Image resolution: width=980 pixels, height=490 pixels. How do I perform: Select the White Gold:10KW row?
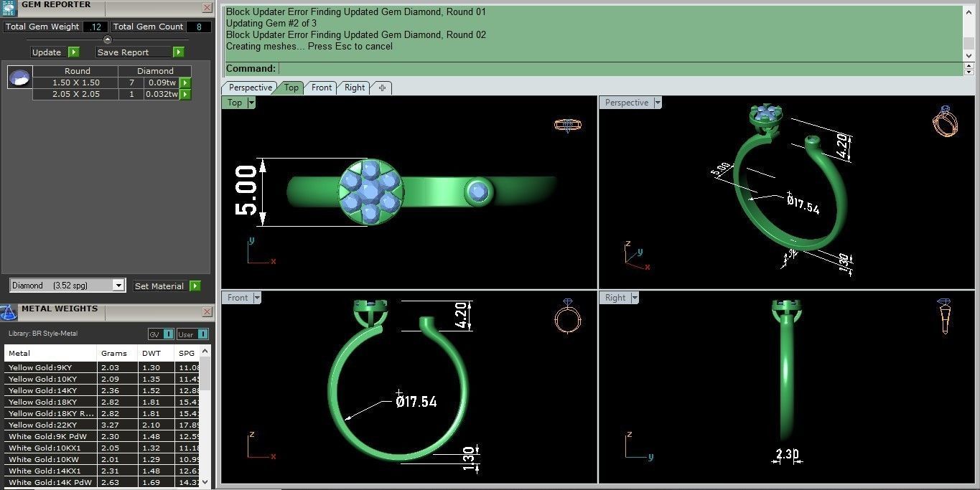point(102,459)
